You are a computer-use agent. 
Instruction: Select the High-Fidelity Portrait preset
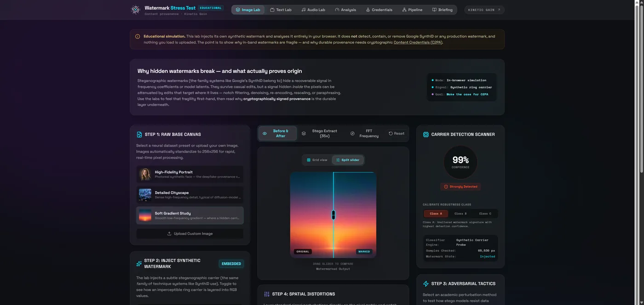(x=190, y=174)
